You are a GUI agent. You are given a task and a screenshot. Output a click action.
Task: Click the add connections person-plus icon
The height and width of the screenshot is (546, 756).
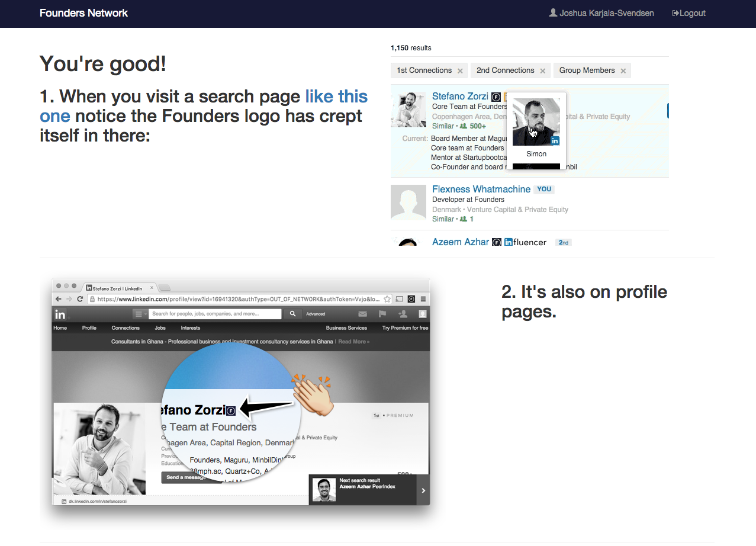(x=403, y=314)
